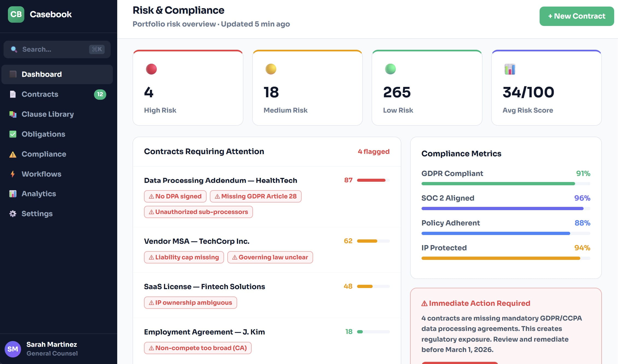Viewport: 618px width, 364px height.
Task: Click the Avg Risk Score chart icon
Action: pyautogui.click(x=510, y=69)
